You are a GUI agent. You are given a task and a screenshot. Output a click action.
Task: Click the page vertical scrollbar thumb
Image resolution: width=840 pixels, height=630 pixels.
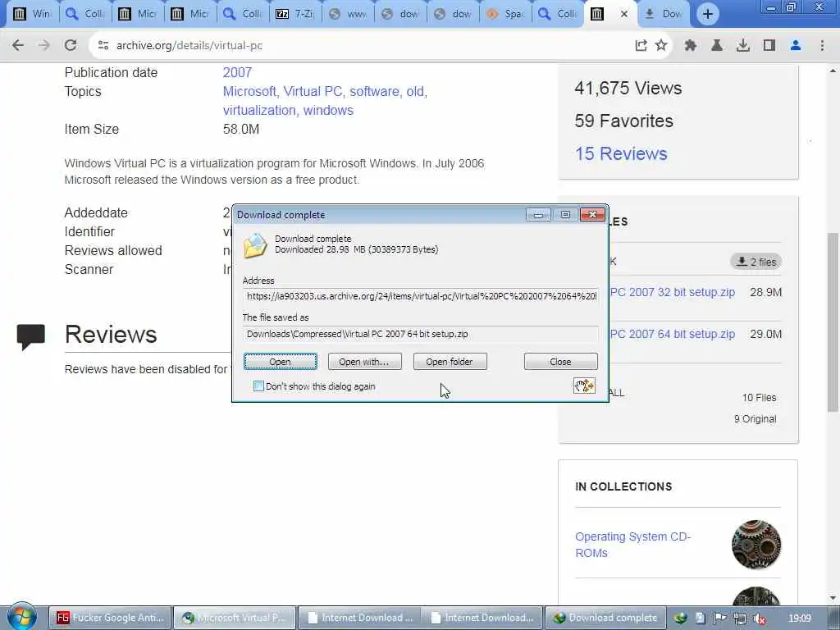click(x=833, y=322)
